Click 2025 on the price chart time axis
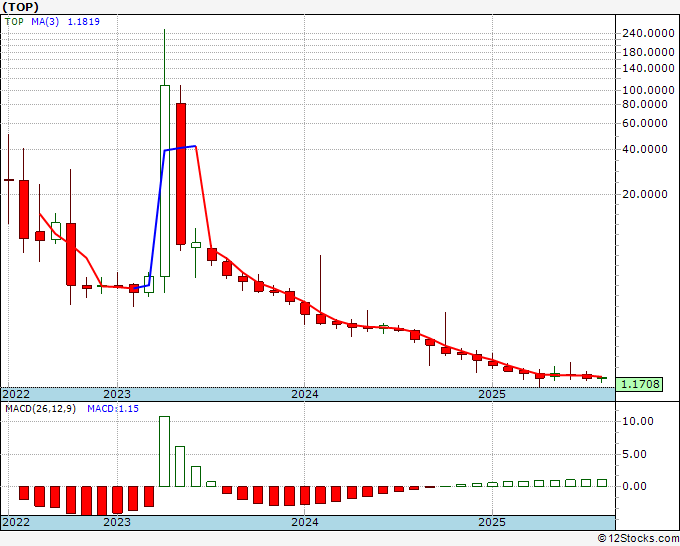Screen dimensions: 680x546 click(x=492, y=394)
